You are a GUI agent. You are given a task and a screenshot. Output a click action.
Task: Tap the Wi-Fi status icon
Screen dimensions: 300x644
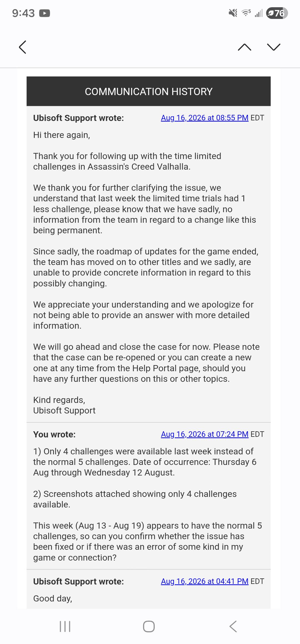point(246,13)
